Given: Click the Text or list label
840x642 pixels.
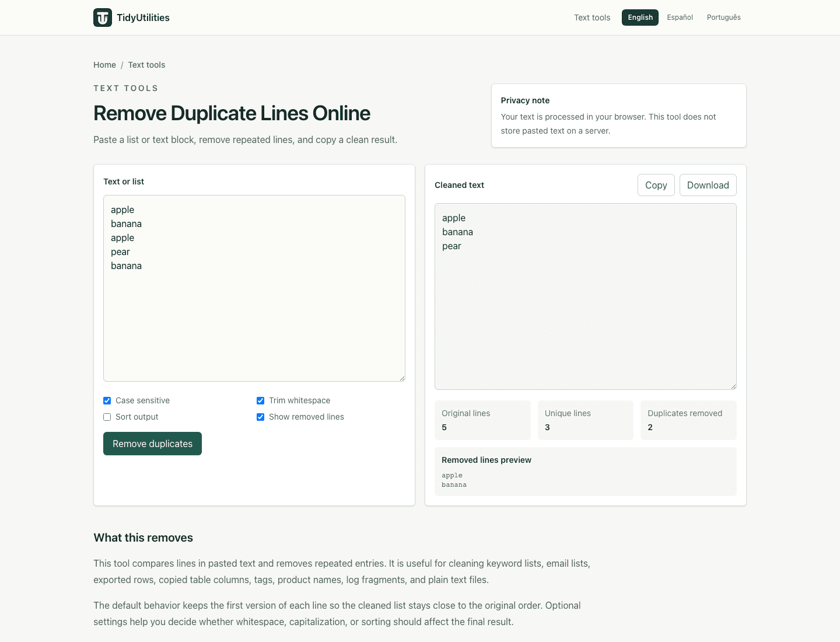Looking at the screenshot, I should click(124, 182).
